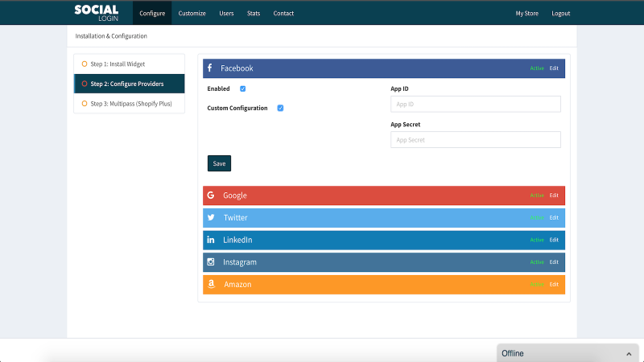This screenshot has width=644, height=362.
Task: Click Edit on the Facebook row
Action: click(554, 68)
